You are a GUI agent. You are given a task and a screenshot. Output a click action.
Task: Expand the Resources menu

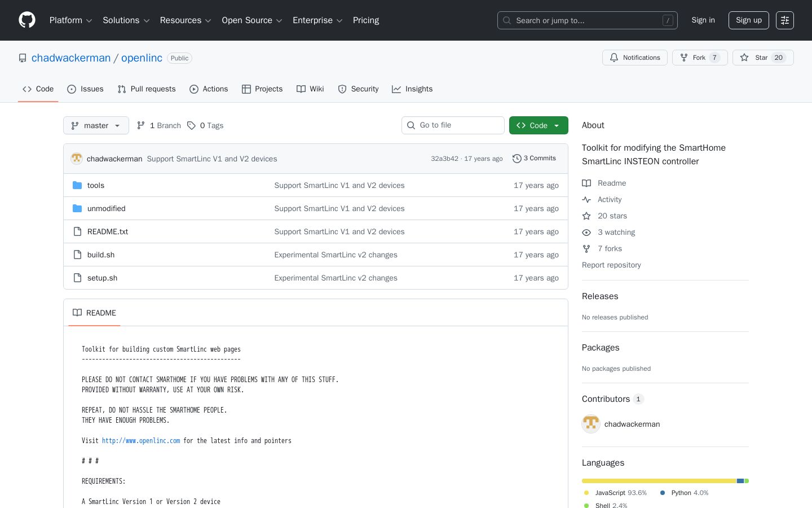186,20
